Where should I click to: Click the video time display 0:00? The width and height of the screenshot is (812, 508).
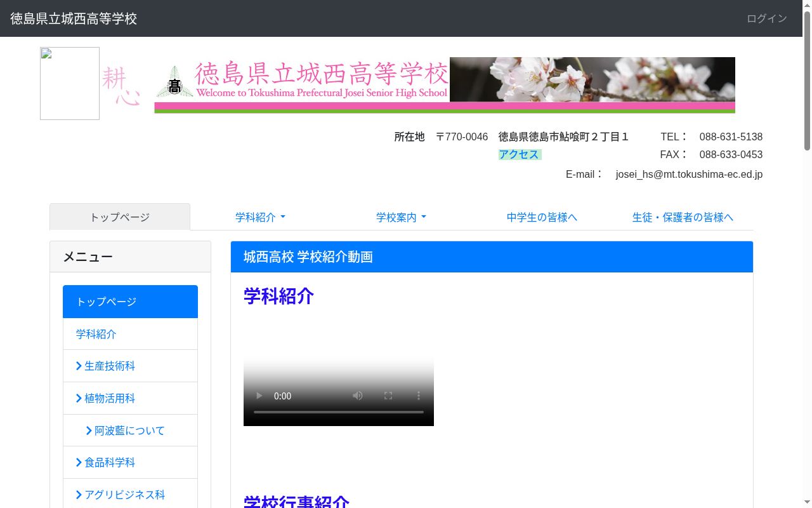[x=282, y=396]
